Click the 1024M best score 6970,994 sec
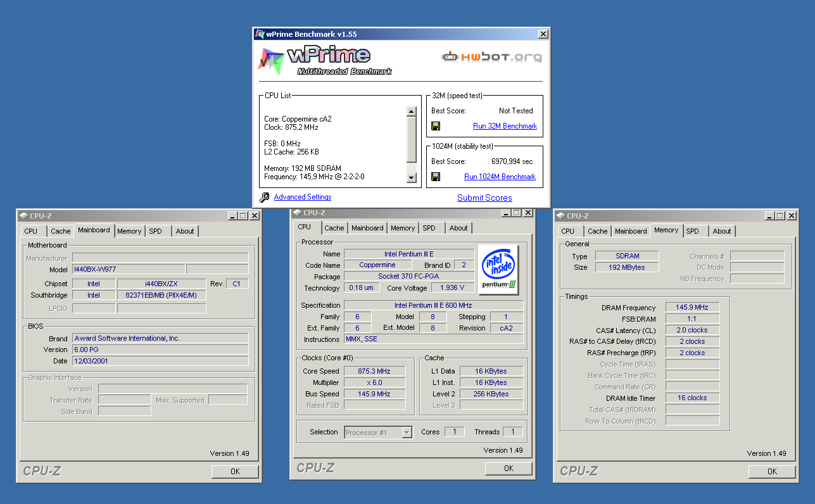This screenshot has height=504, width=815. click(512, 161)
